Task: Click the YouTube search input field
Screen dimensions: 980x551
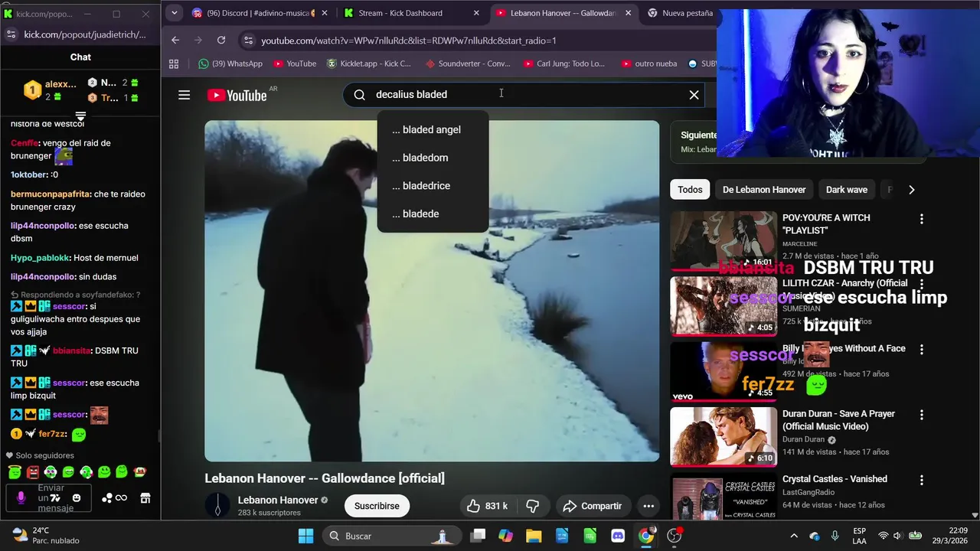Action: [x=524, y=94]
